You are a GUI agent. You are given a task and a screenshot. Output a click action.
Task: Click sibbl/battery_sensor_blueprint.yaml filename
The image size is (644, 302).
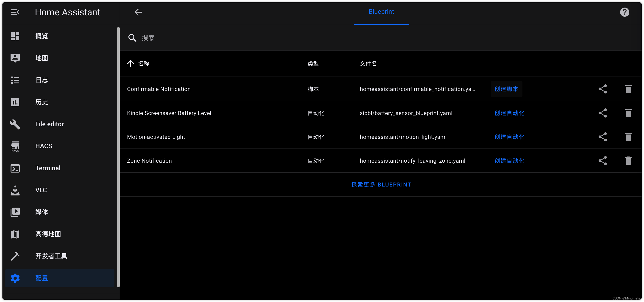coord(406,113)
